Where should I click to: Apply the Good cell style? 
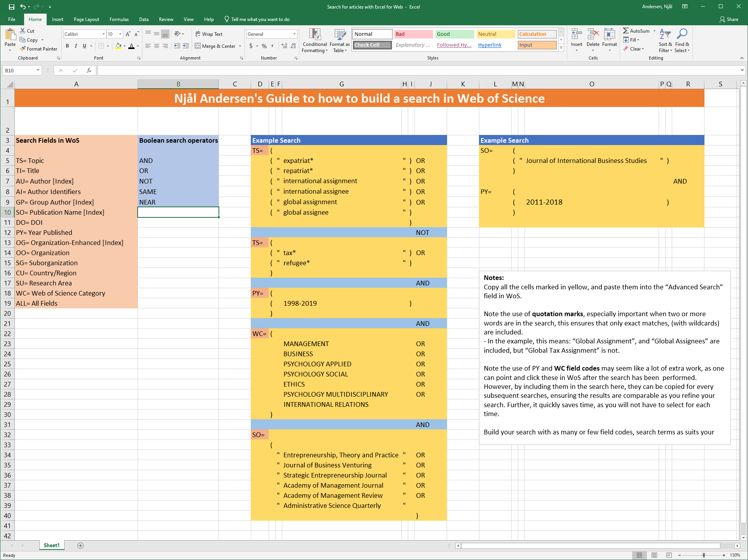coord(454,34)
